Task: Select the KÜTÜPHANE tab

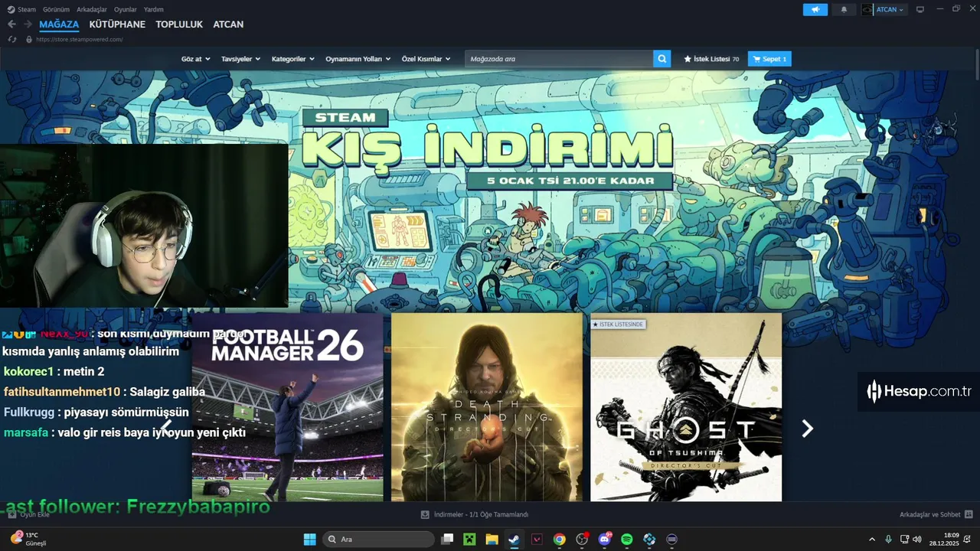Action: coord(117,24)
